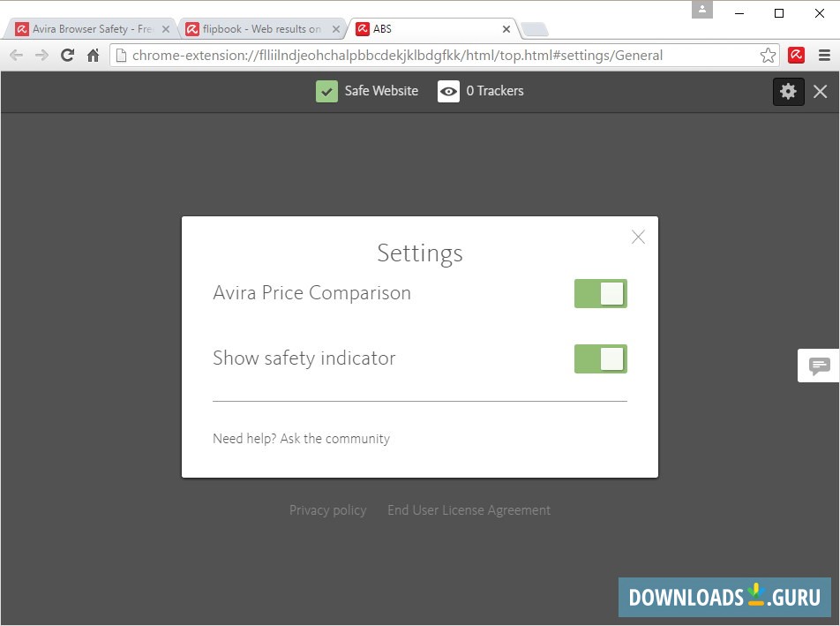The width and height of the screenshot is (840, 626).
Task: Close the Avira Browser Safety tab
Action: [166, 29]
